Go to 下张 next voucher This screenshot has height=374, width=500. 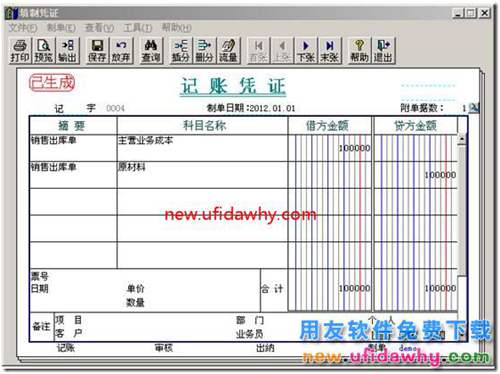click(x=306, y=51)
